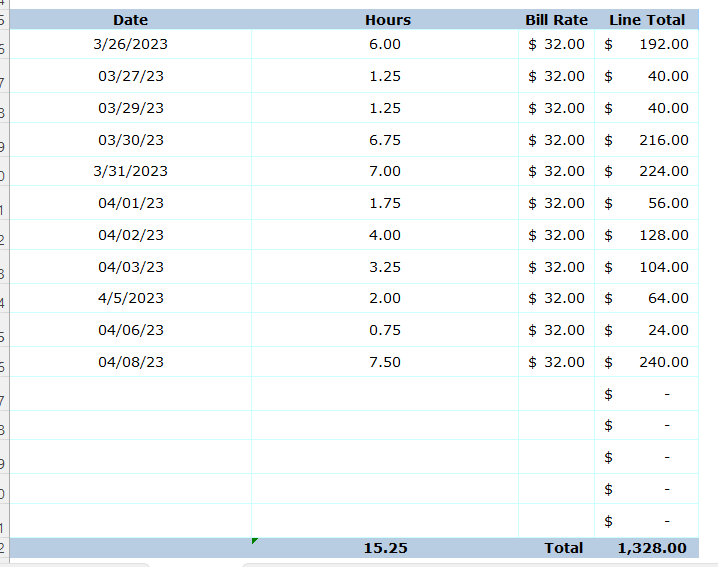Select the 0.75 hours cell
Screen dimensions: 718x567
(x=385, y=330)
